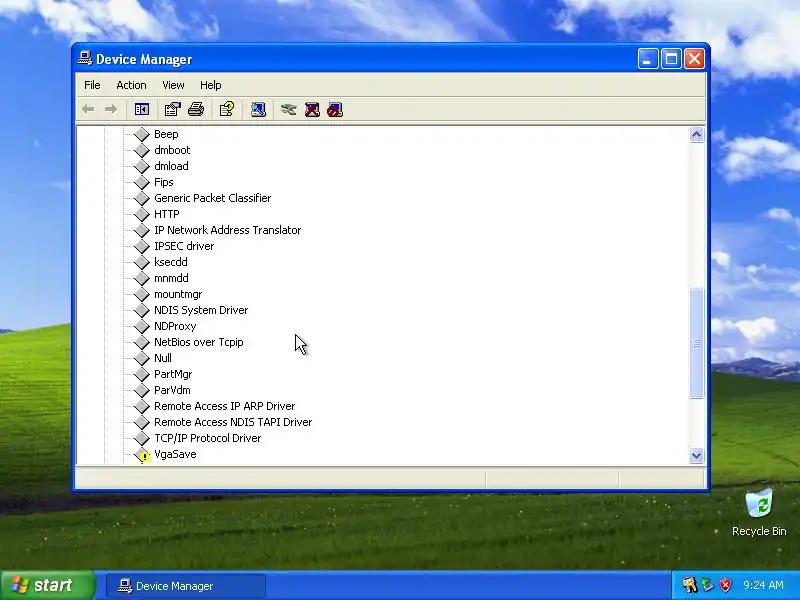The image size is (800, 600).
Task: Click the diamond icon beside Beep
Action: 142,134
